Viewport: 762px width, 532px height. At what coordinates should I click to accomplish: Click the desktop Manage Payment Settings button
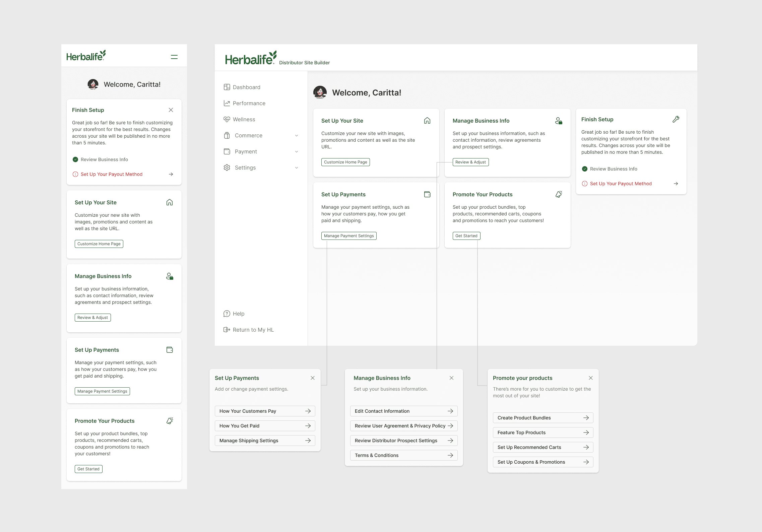[349, 236]
